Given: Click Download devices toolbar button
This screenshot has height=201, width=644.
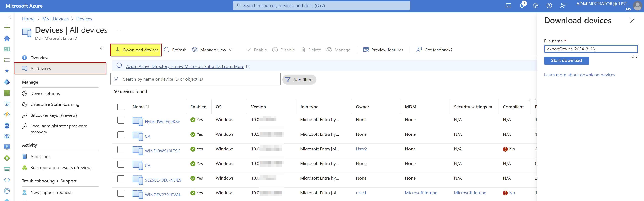Looking at the screenshot, I should click(136, 50).
